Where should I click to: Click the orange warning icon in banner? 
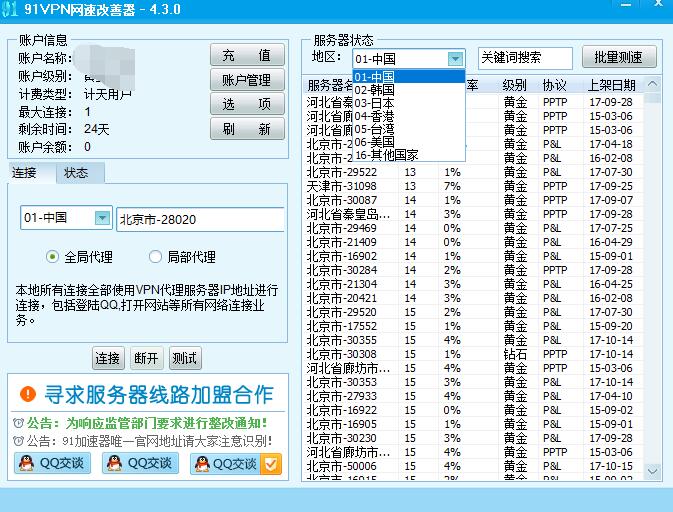tap(28, 394)
